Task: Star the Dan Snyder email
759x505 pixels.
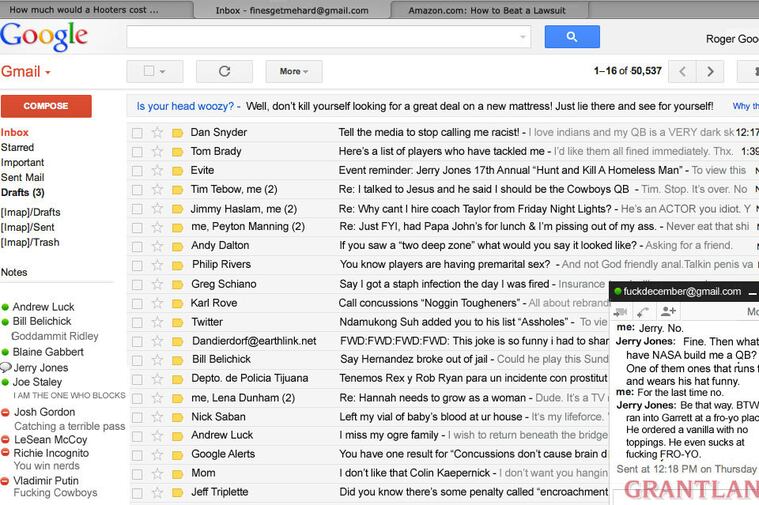Action: [x=157, y=132]
